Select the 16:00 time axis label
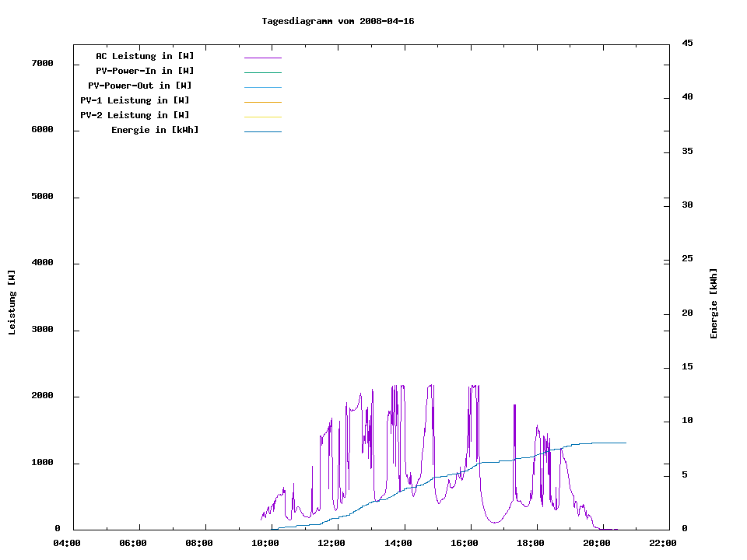This screenshot has height=560, width=747. 465,543
